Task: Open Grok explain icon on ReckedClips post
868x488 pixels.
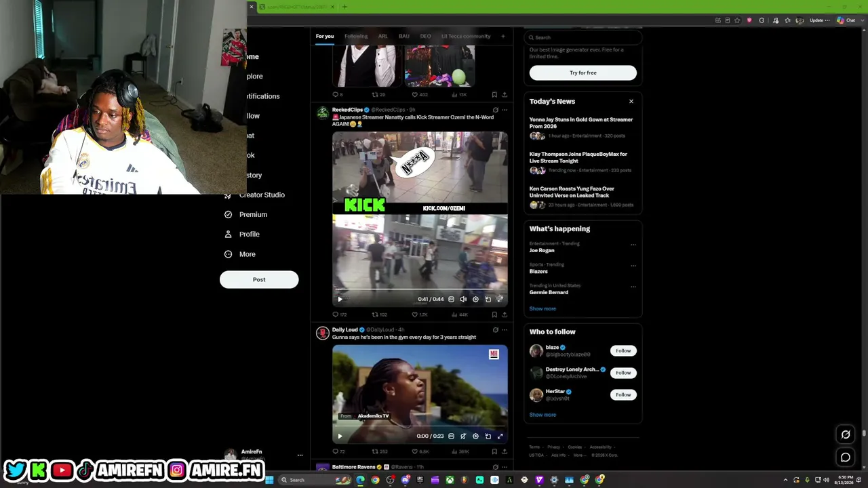Action: point(495,110)
